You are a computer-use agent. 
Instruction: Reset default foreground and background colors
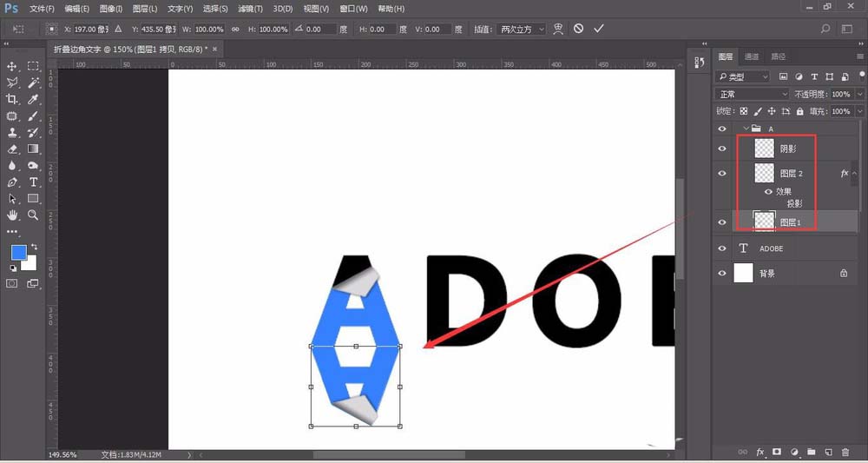tap(13, 268)
